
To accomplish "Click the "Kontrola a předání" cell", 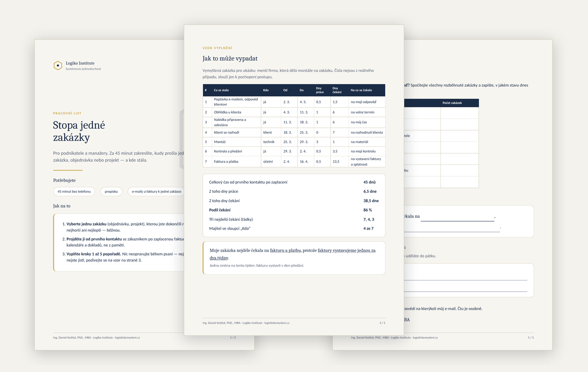I will coord(237,151).
